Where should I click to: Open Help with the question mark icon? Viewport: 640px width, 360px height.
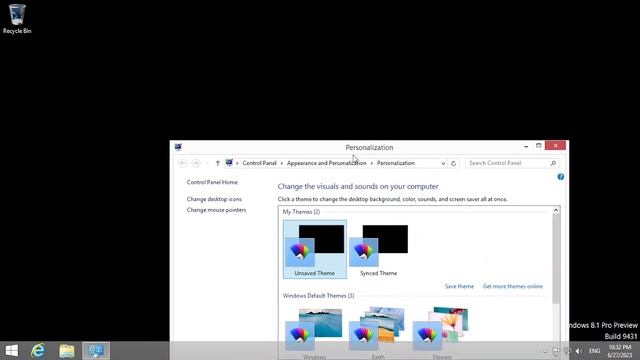click(560, 177)
